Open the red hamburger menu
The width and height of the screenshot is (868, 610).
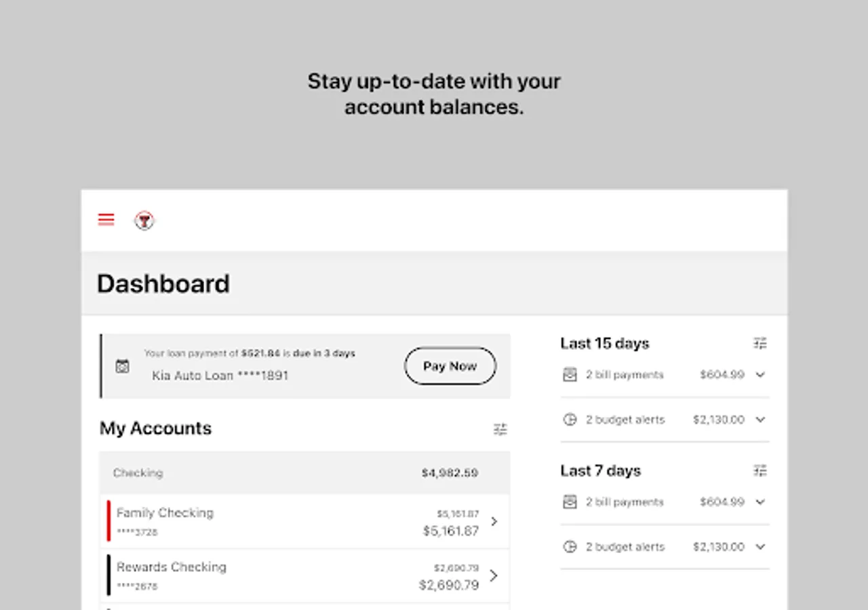click(x=106, y=220)
